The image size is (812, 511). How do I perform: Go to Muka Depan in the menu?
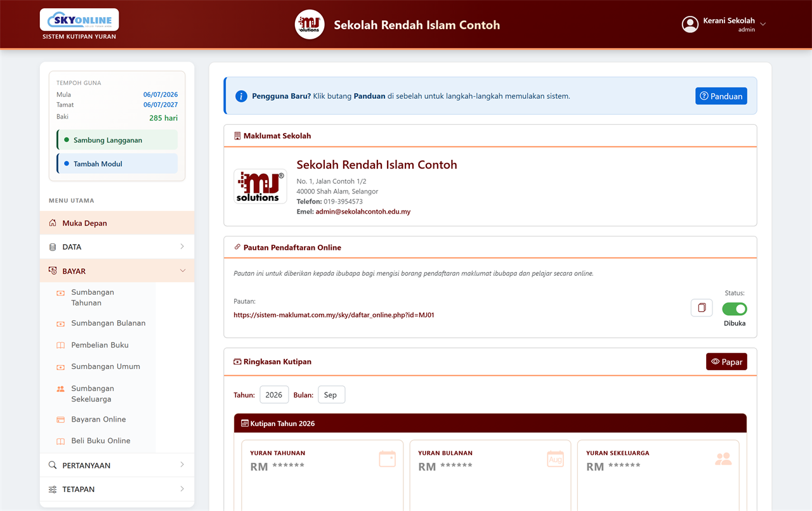(117, 223)
